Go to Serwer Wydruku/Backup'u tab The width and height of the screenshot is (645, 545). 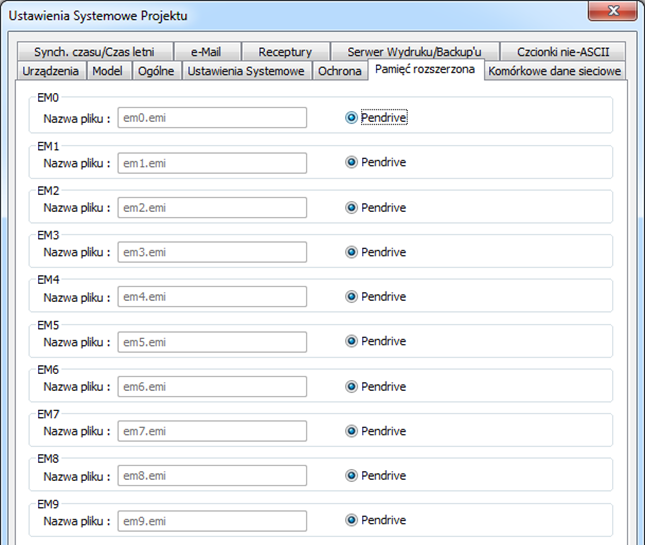tap(415, 52)
